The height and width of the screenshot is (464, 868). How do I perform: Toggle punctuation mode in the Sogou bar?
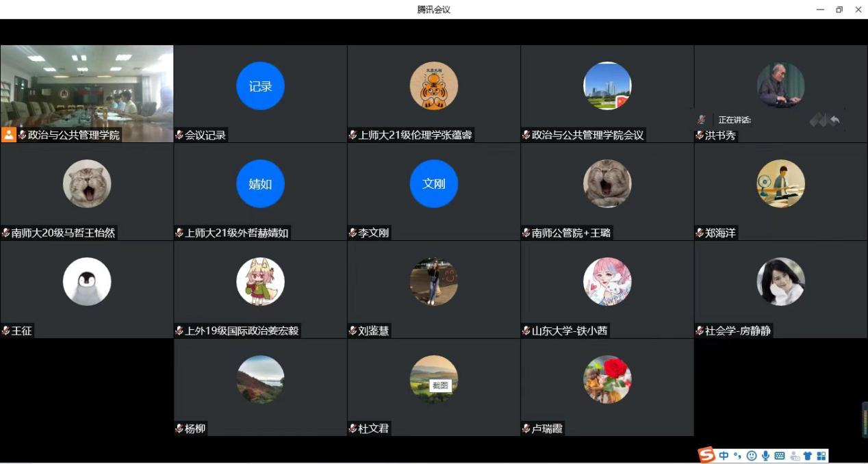[737, 456]
